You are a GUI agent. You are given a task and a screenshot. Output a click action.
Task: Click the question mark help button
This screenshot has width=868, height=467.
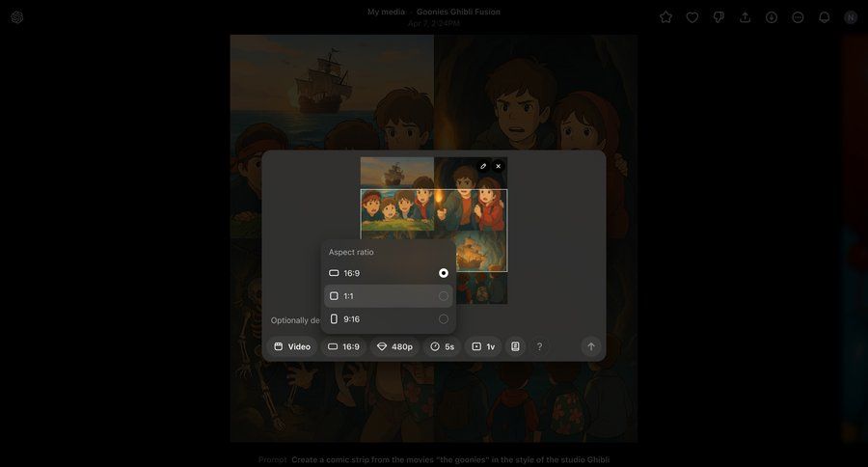(539, 346)
